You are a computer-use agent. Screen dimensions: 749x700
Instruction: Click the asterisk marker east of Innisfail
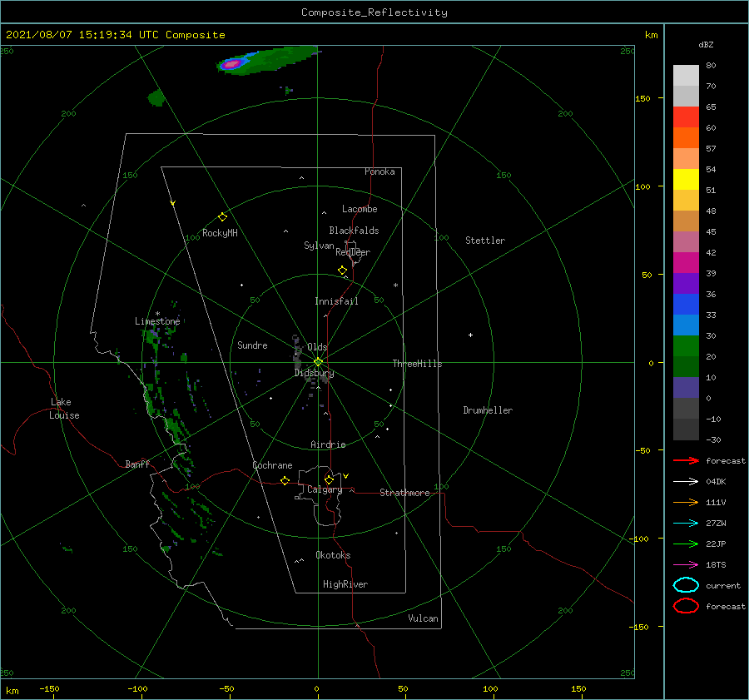pos(395,285)
